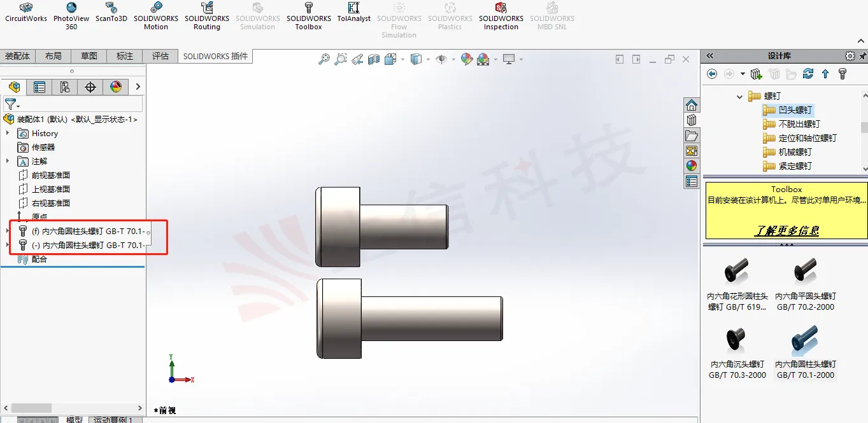Select the 评估 tab
The width and height of the screenshot is (868, 423).
(160, 56)
